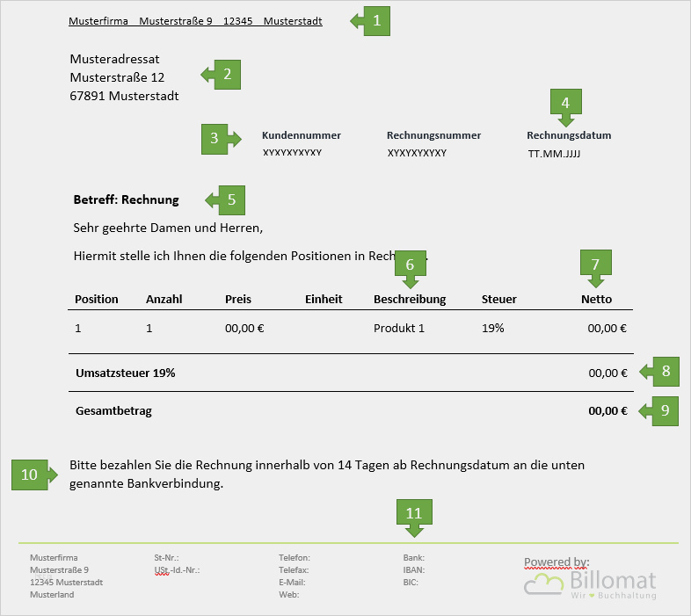
Task: Click green marker 10 beside payment note
Action: coord(34,475)
